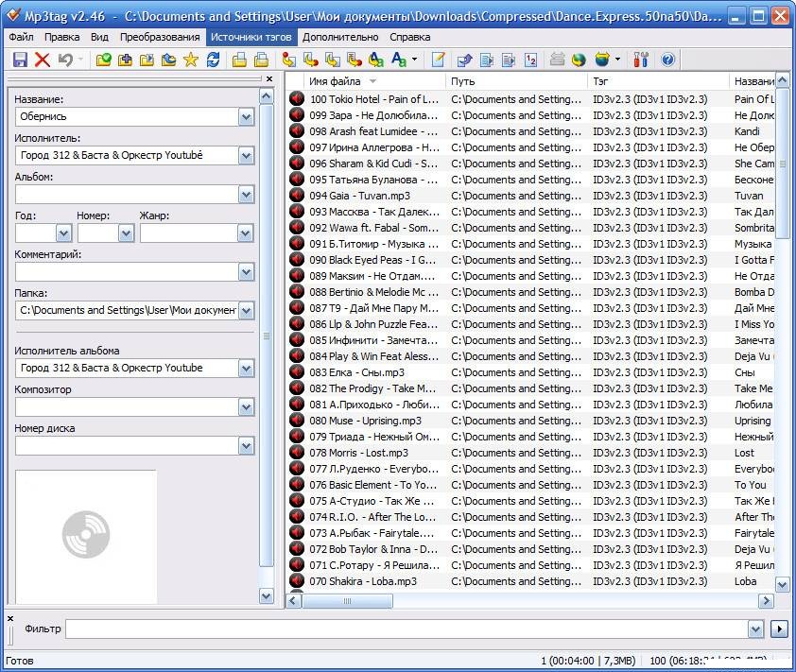This screenshot has height=672, width=796.
Task: Sort by the 'Путь' column header
Action: [x=516, y=81]
